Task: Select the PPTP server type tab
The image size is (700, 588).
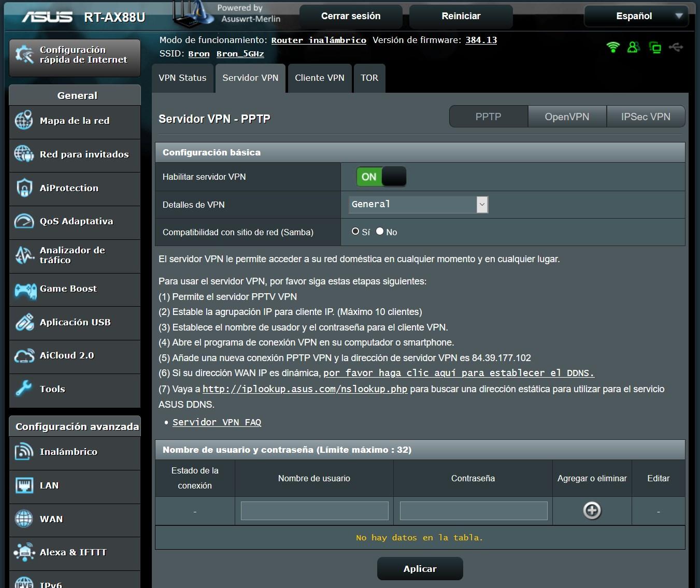Action: pos(488,117)
